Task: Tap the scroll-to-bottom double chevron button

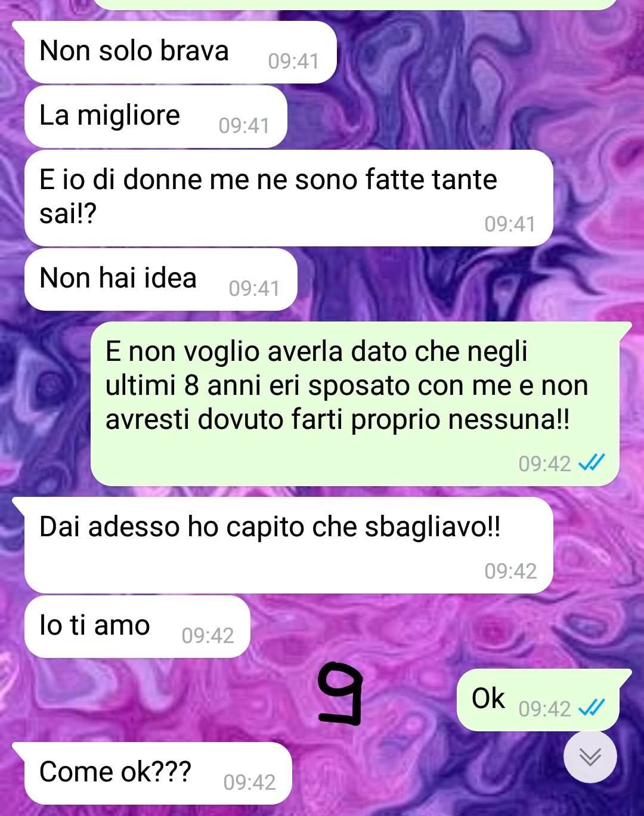Action: [x=590, y=756]
